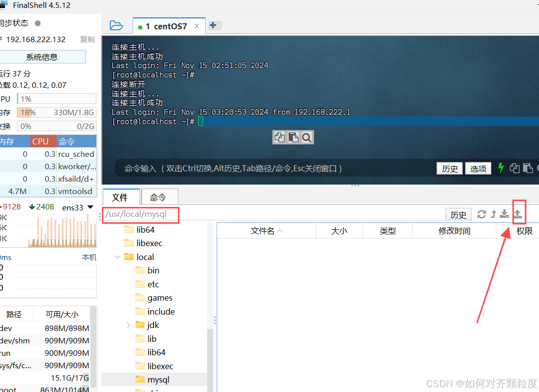
Task: Sort processes by 命令 column
Action: (x=77, y=141)
